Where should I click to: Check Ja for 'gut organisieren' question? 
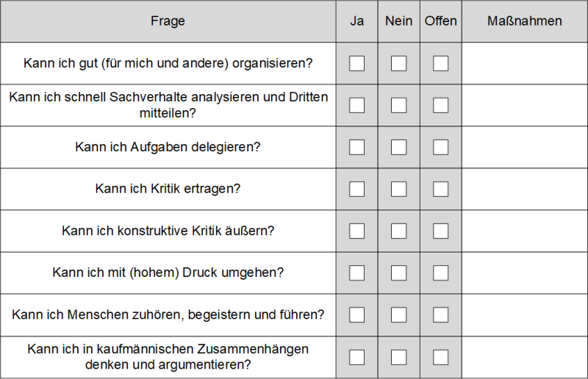pos(356,63)
